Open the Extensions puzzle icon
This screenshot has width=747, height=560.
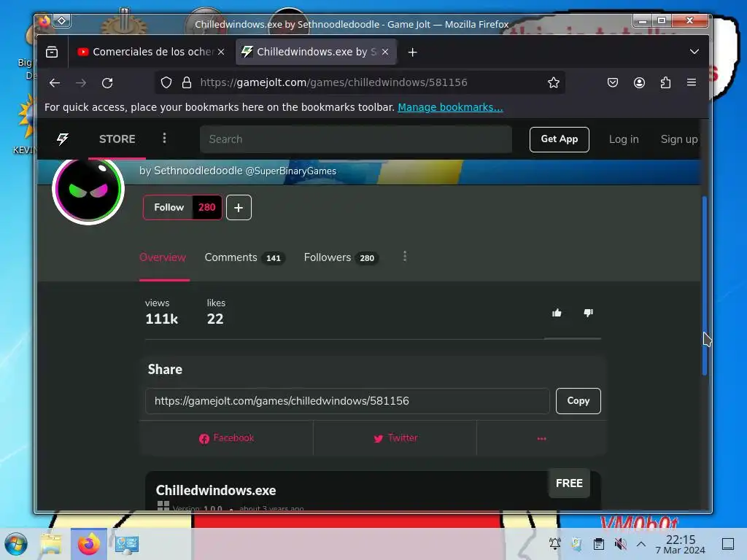(x=665, y=83)
